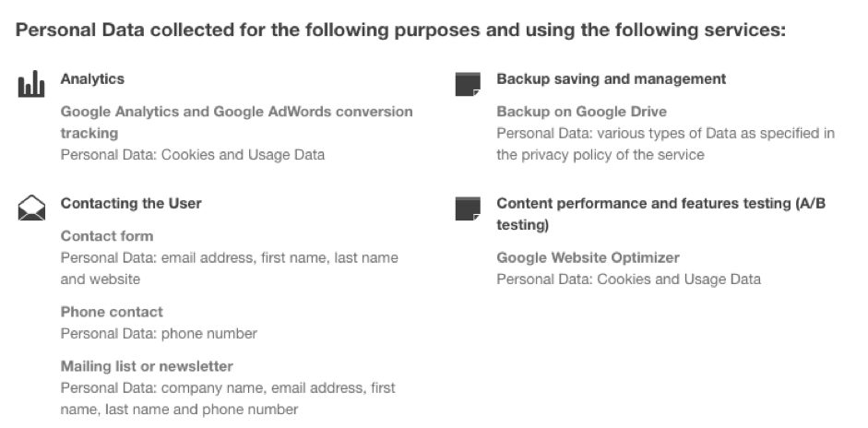Click email address, first name, last name text

coord(279,258)
